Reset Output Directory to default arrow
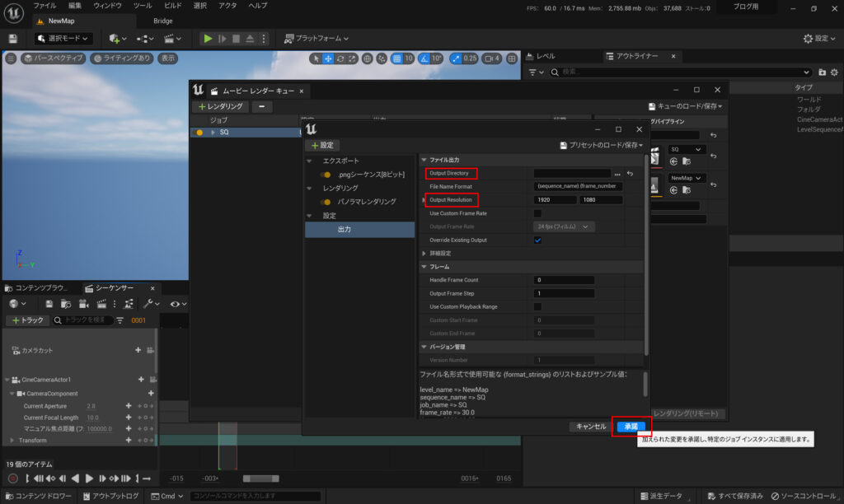Image resolution: width=844 pixels, height=504 pixels. 630,174
